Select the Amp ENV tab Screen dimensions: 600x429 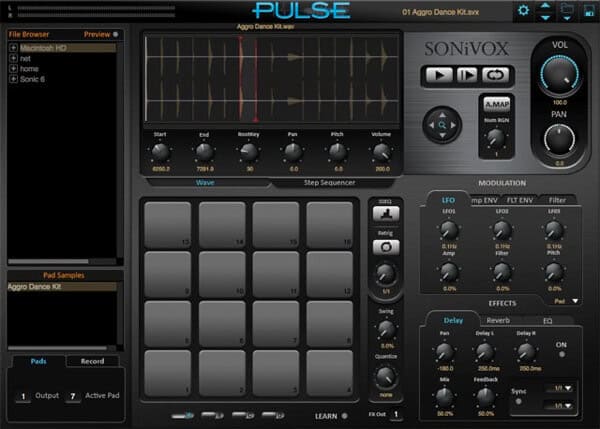[484, 200]
